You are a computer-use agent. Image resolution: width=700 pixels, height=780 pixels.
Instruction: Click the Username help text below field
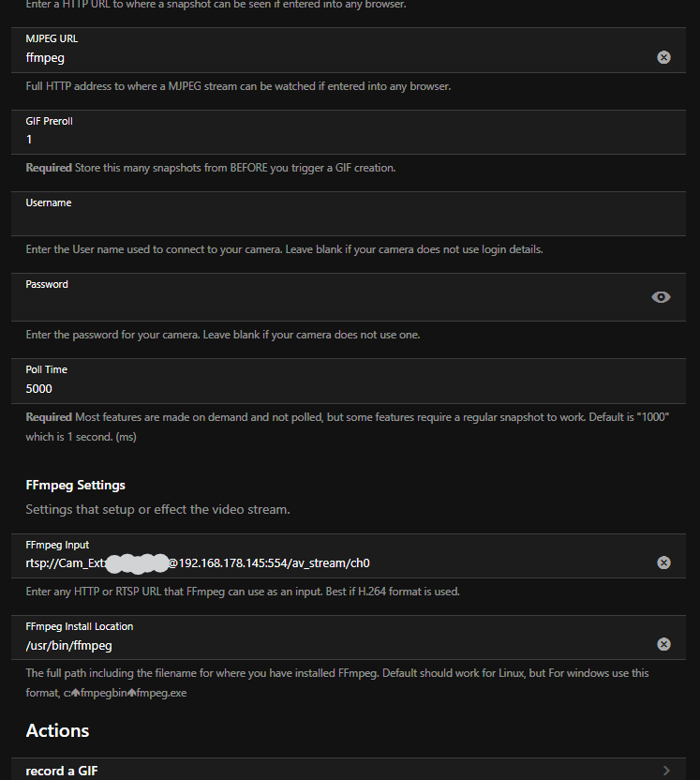284,250
